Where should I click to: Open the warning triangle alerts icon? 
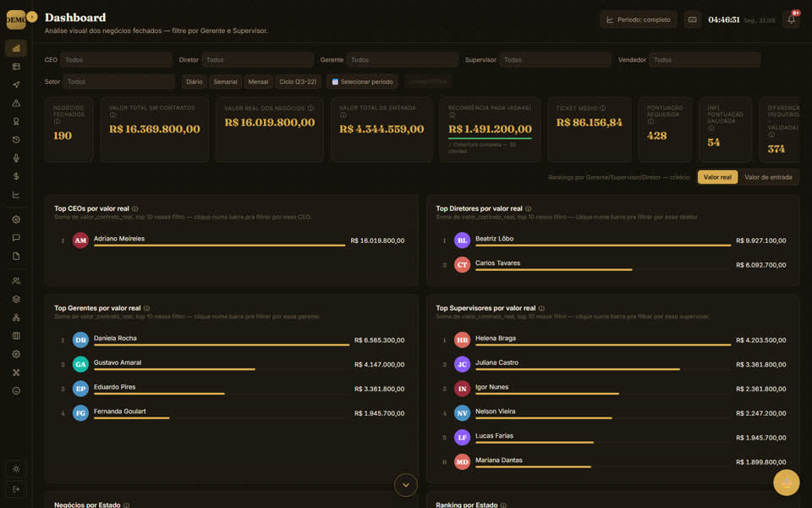tap(16, 103)
